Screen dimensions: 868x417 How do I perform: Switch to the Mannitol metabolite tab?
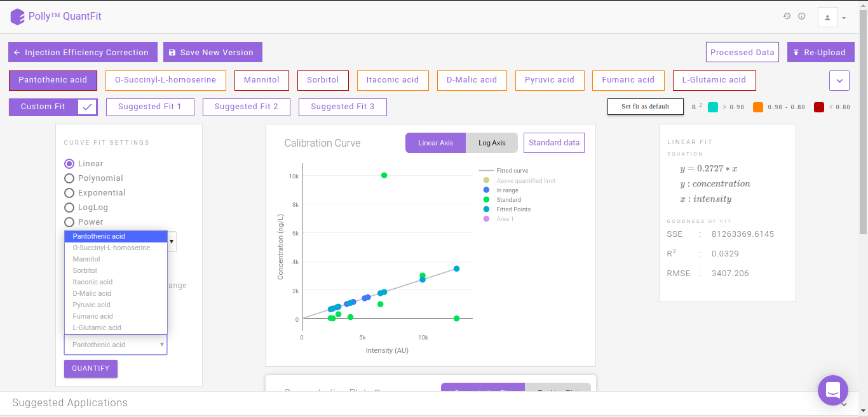pos(262,80)
